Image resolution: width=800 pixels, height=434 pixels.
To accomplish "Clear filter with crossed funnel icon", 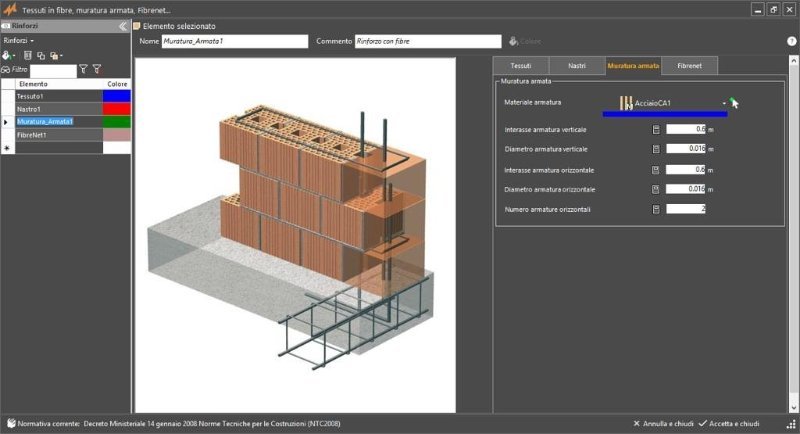I will click(x=97, y=70).
